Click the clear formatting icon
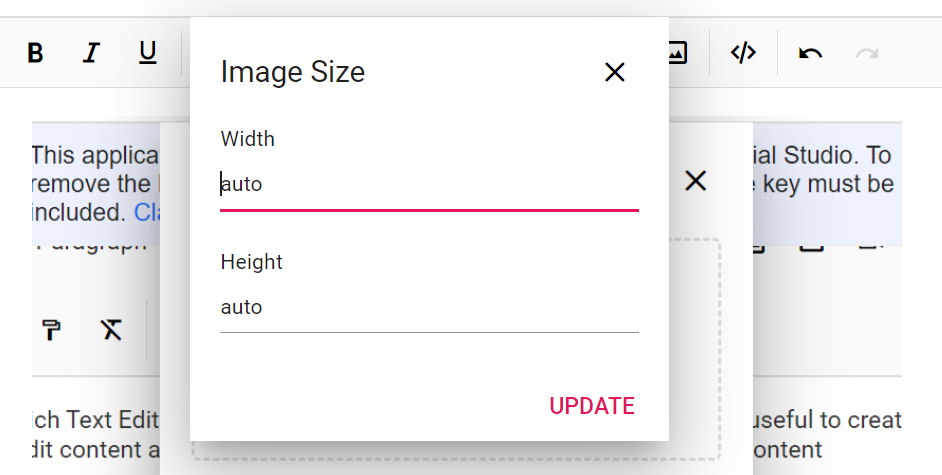Screen dimensions: 942x475 [x=111, y=330]
